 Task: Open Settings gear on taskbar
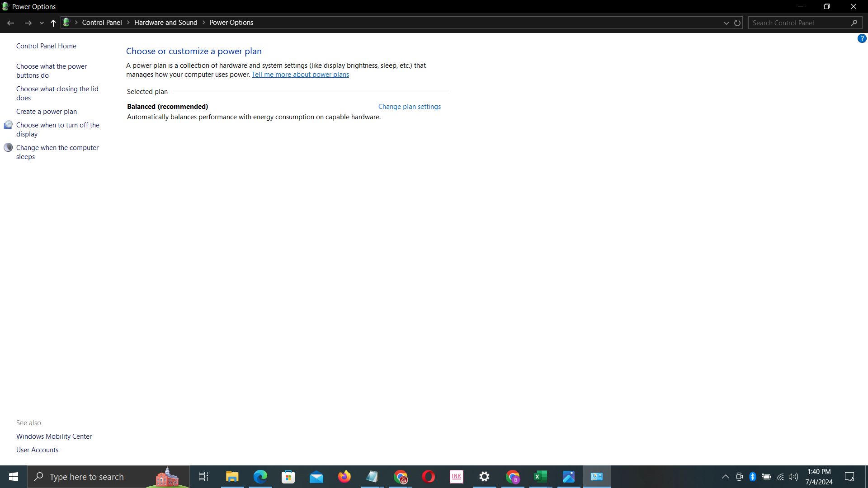(x=485, y=477)
